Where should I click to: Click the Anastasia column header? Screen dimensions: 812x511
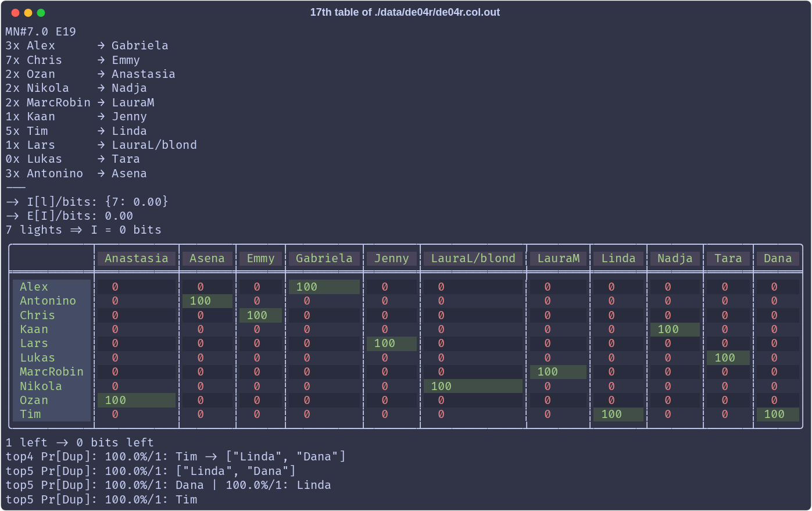point(137,258)
